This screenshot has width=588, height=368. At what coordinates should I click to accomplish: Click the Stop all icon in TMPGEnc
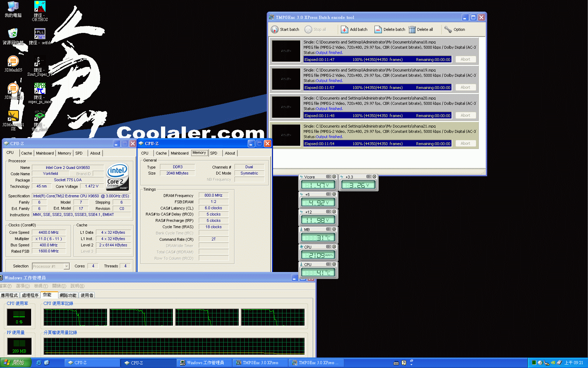click(308, 30)
